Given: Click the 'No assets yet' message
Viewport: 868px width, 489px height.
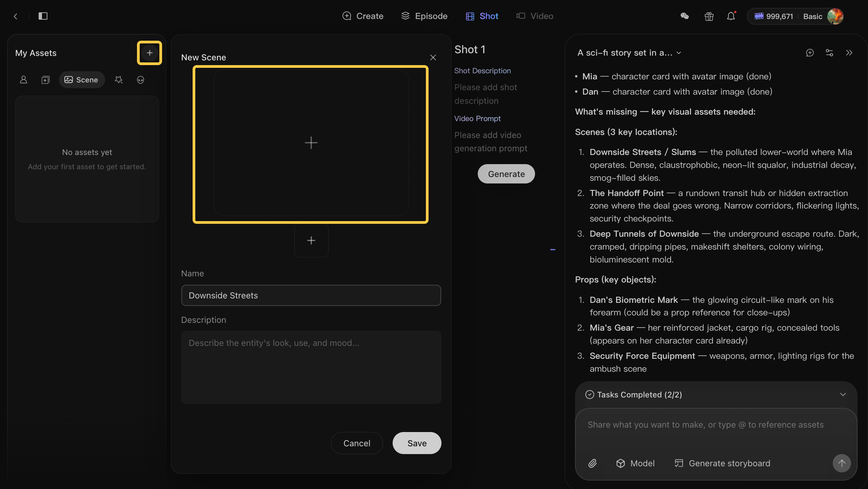Looking at the screenshot, I should click(87, 152).
